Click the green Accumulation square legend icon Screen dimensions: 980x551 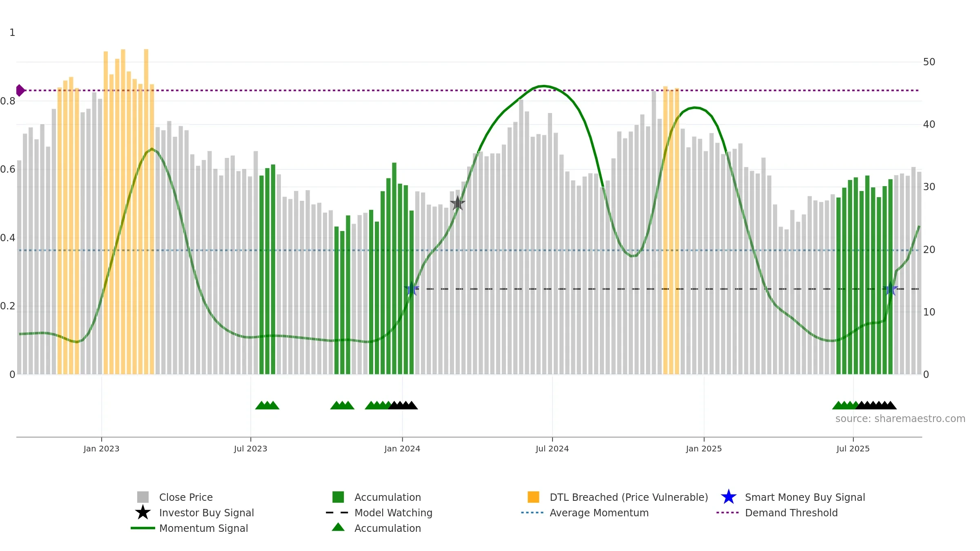point(338,497)
